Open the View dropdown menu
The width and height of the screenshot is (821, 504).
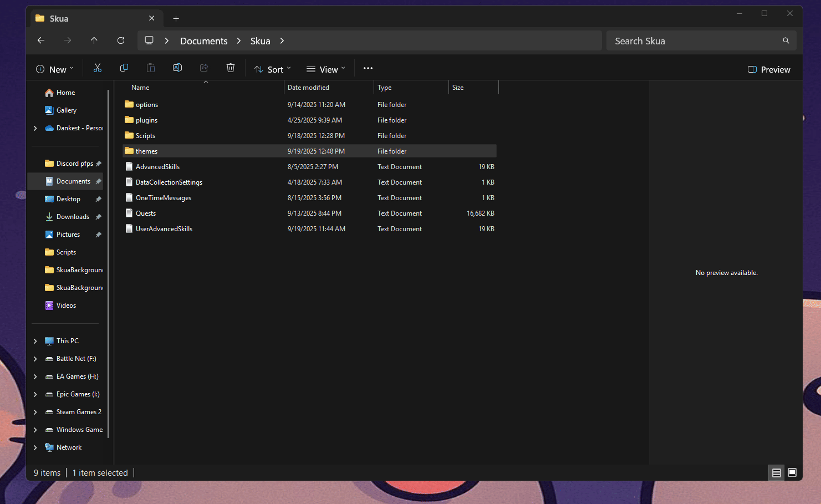click(326, 69)
